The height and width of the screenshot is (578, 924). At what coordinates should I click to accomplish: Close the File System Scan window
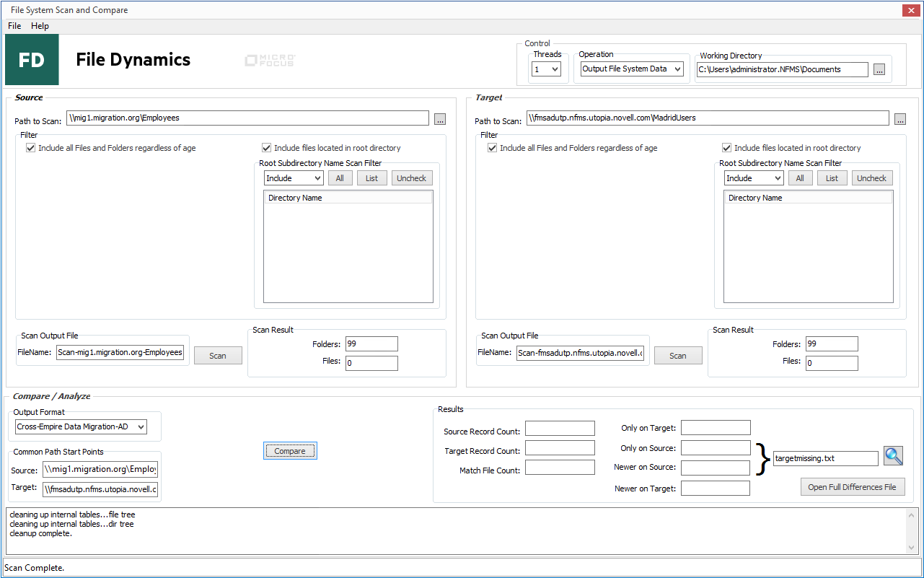(910, 10)
